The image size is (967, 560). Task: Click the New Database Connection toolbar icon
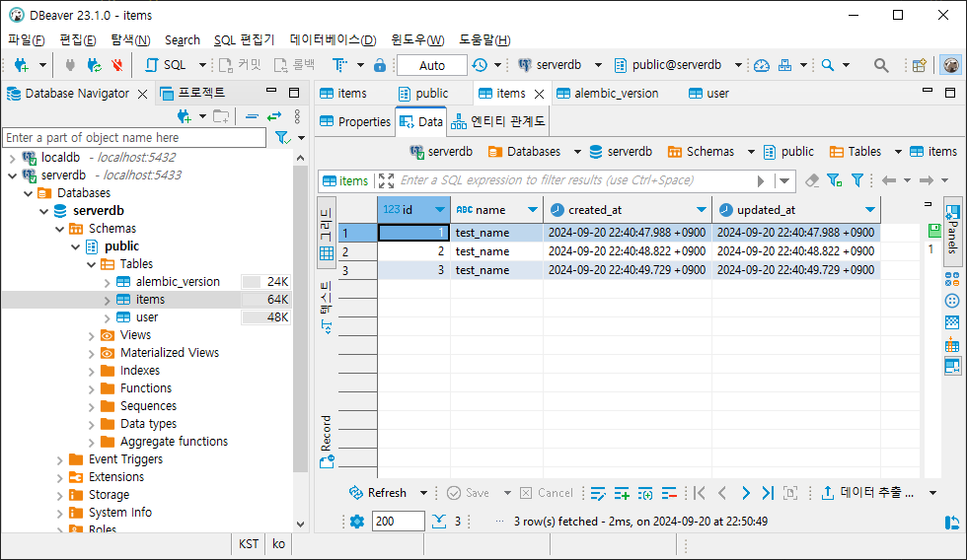[21, 65]
